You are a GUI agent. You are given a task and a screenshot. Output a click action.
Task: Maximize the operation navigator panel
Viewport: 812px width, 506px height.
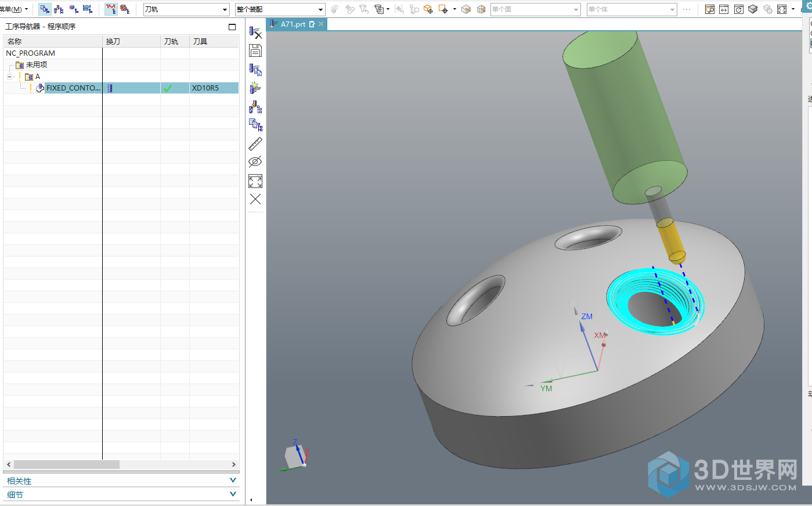(x=232, y=27)
